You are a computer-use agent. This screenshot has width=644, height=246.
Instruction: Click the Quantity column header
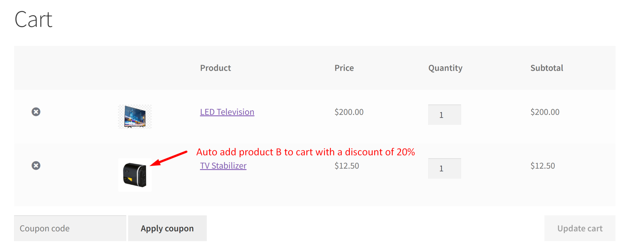click(x=445, y=68)
